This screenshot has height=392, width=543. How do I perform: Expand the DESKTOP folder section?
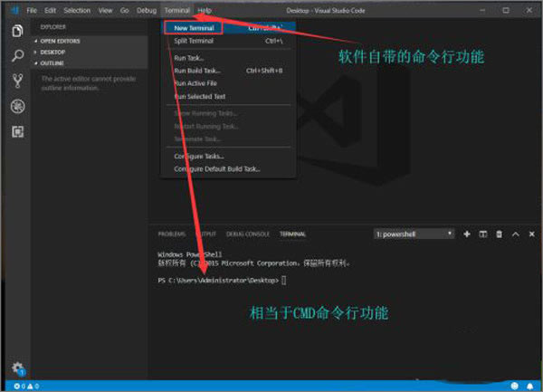click(x=90, y=53)
